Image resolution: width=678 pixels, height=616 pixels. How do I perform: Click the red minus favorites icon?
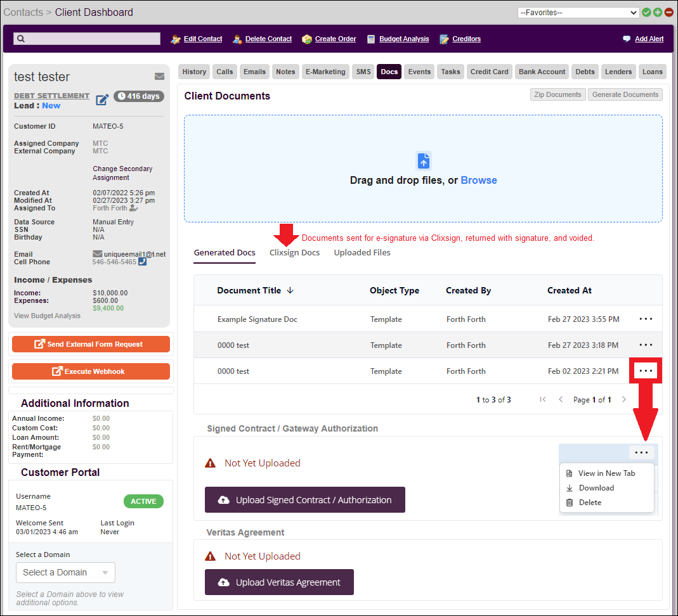(x=668, y=13)
